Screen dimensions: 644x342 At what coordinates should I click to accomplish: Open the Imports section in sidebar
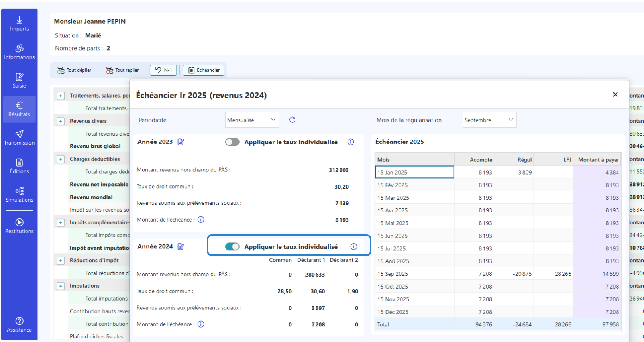click(x=19, y=24)
